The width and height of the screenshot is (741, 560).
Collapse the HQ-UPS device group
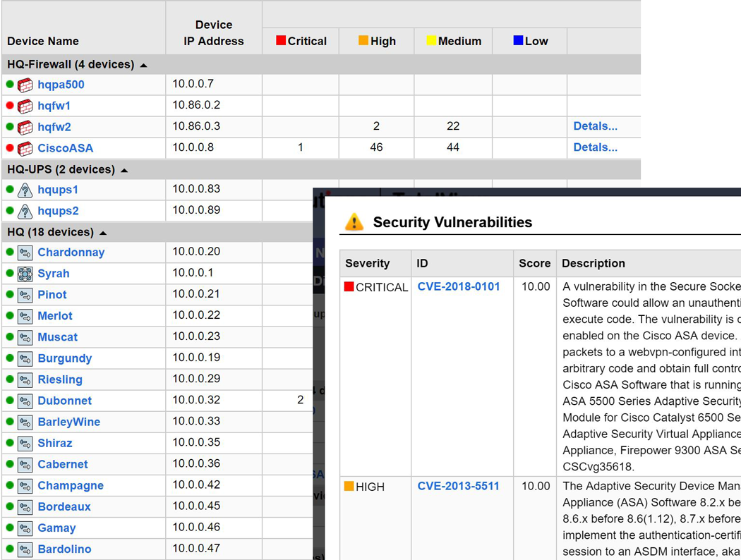pos(124,170)
